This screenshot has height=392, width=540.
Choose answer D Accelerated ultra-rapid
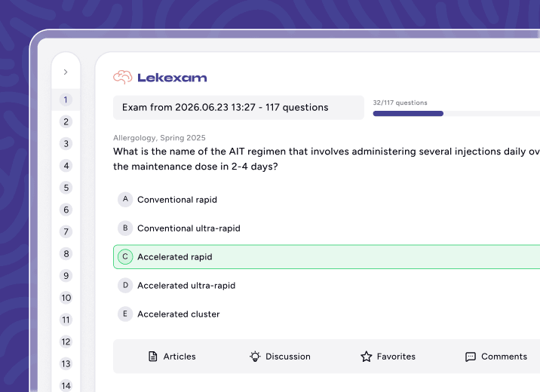(x=327, y=285)
